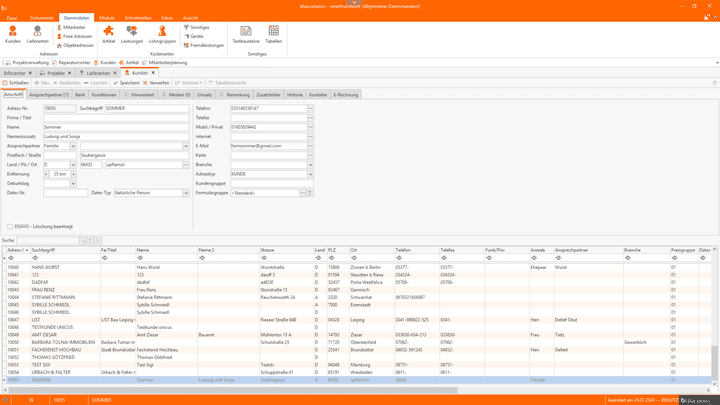Viewport: 720px width, 405px height.
Task: Expand the Adresstyp dropdown
Action: 310,174
